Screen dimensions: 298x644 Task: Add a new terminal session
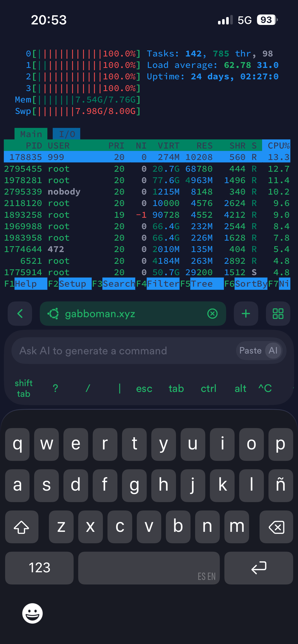click(x=246, y=314)
